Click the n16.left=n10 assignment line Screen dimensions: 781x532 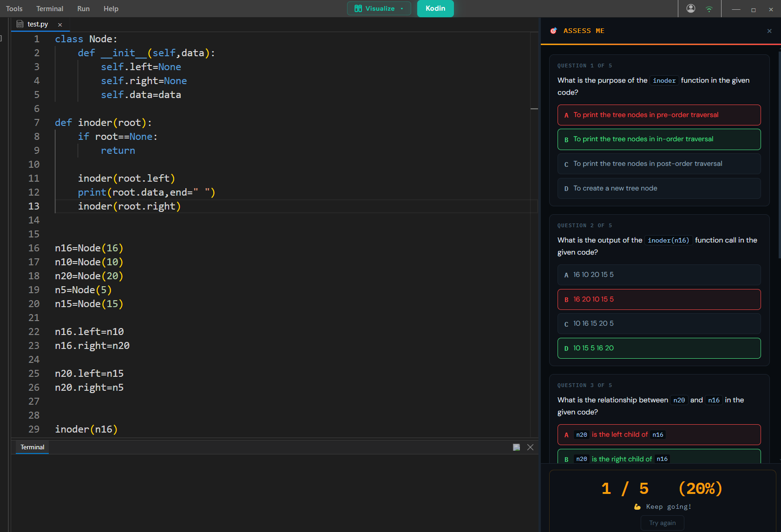pos(89,332)
